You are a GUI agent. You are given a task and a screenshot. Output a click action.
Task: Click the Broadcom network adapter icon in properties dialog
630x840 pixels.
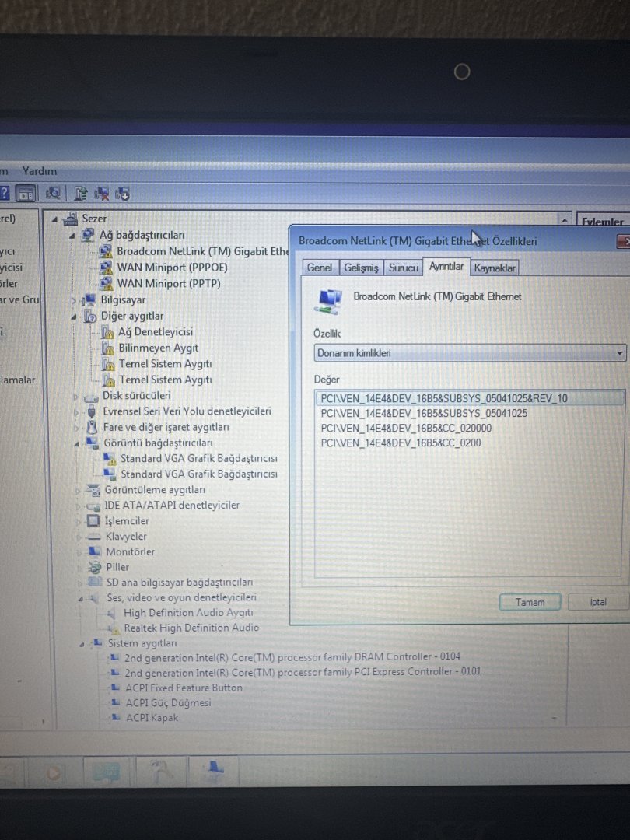[329, 302]
